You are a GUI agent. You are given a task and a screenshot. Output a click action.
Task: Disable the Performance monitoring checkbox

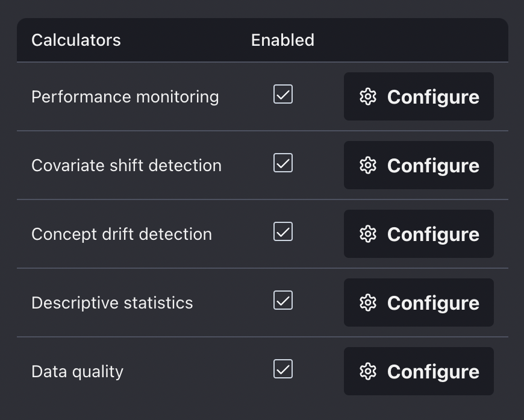283,95
